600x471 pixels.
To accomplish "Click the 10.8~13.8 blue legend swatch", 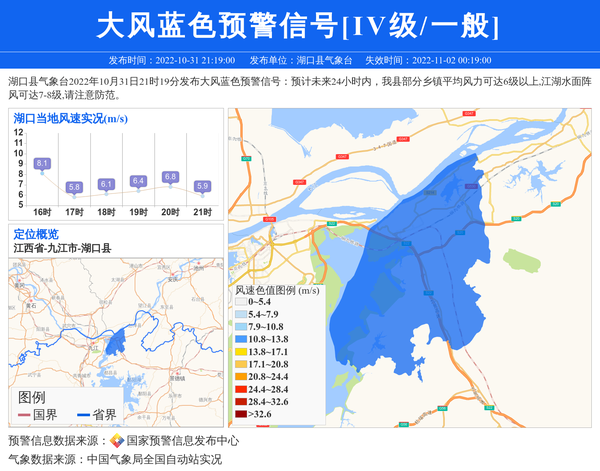I will 240,339.
